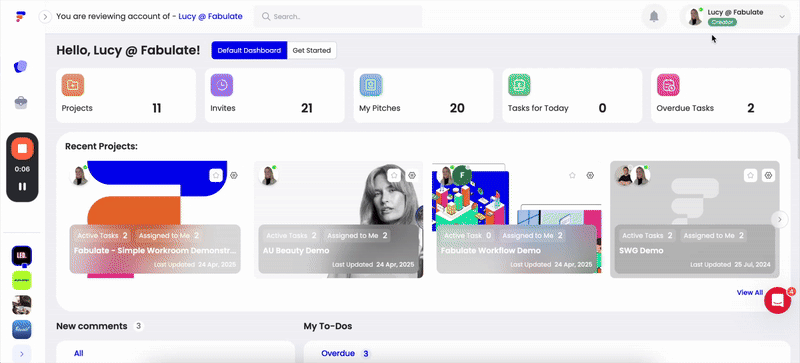The width and height of the screenshot is (800, 363).
Task: Pause the screen recording
Action: tap(22, 187)
